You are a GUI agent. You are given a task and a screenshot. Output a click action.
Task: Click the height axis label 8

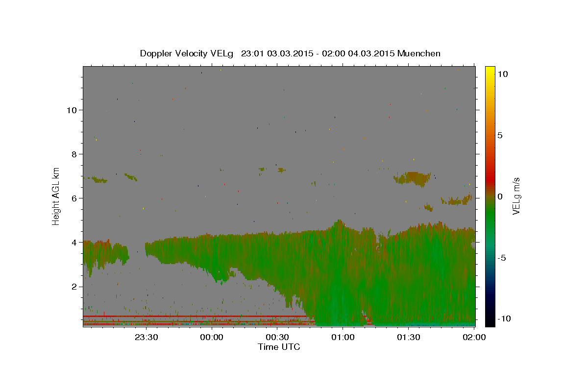coord(74,154)
